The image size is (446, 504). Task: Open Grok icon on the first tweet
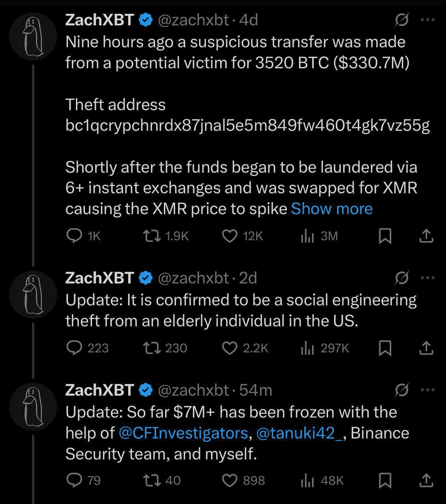[x=402, y=20]
